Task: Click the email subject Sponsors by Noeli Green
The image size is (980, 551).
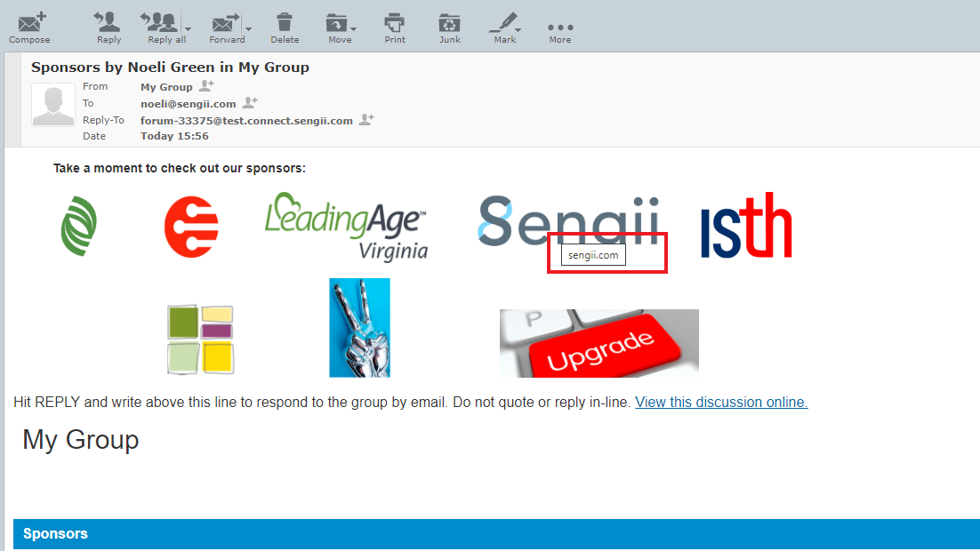Action: point(170,67)
